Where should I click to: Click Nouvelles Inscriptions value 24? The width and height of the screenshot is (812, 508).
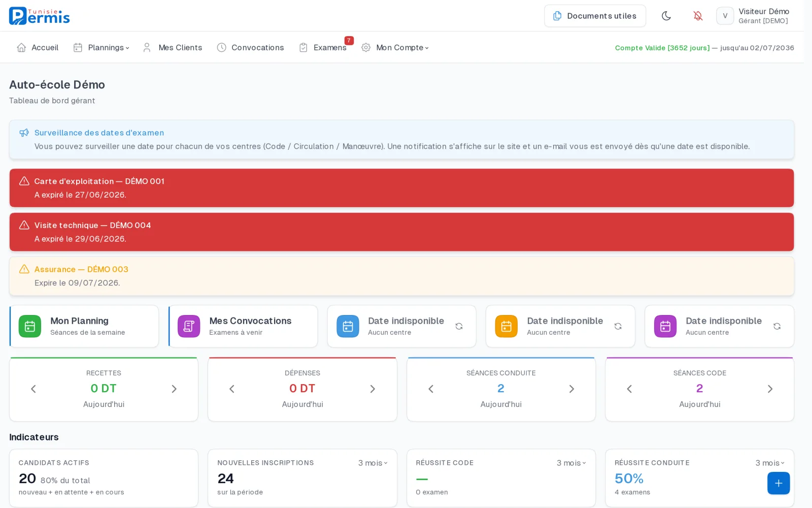225,479
